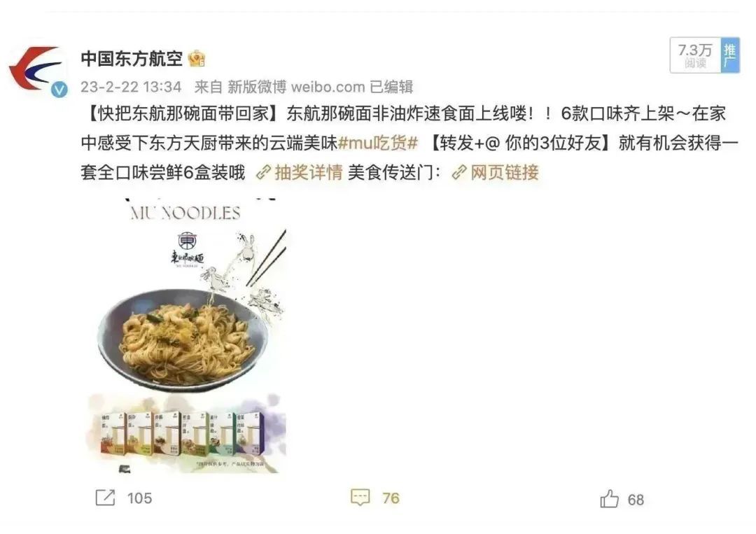
Task: Click the 新版微博 weibo.com source label
Action: pyautogui.click(x=296, y=87)
